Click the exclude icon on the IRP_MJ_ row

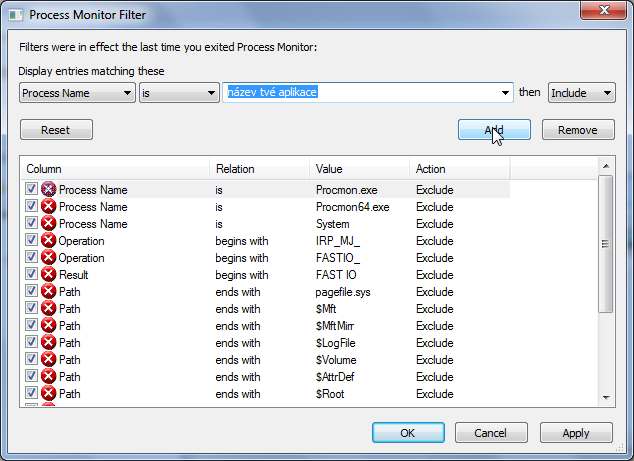coord(48,240)
